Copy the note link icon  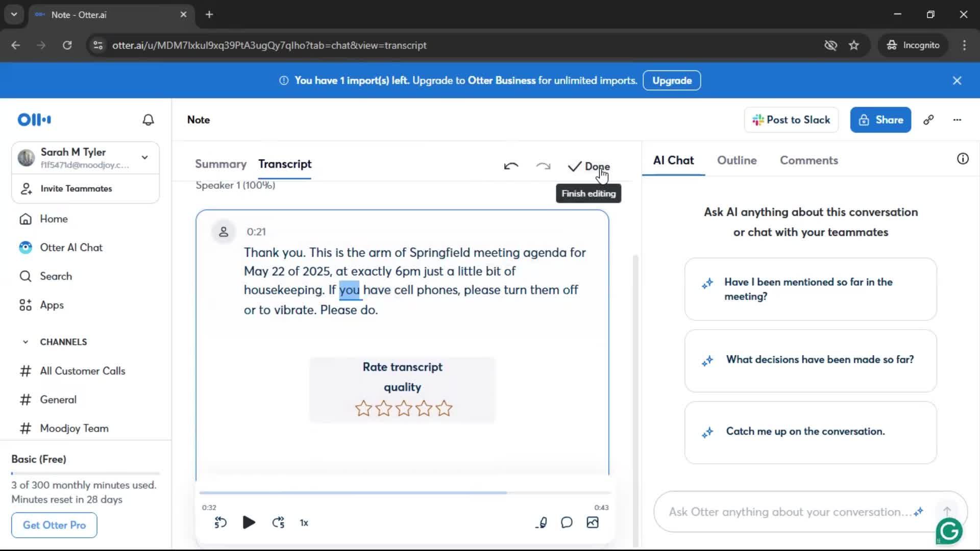click(x=928, y=120)
